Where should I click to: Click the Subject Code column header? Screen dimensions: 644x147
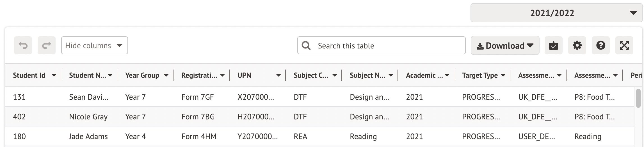(310, 75)
